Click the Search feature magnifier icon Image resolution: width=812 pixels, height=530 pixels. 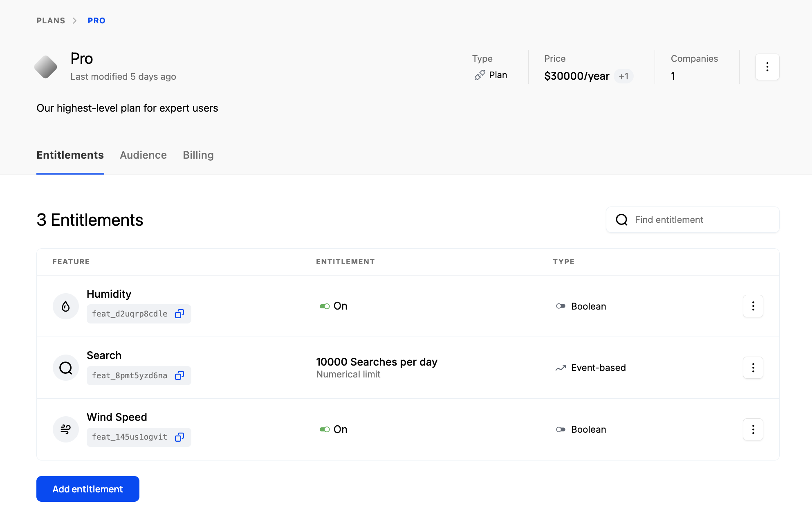pyautogui.click(x=66, y=368)
